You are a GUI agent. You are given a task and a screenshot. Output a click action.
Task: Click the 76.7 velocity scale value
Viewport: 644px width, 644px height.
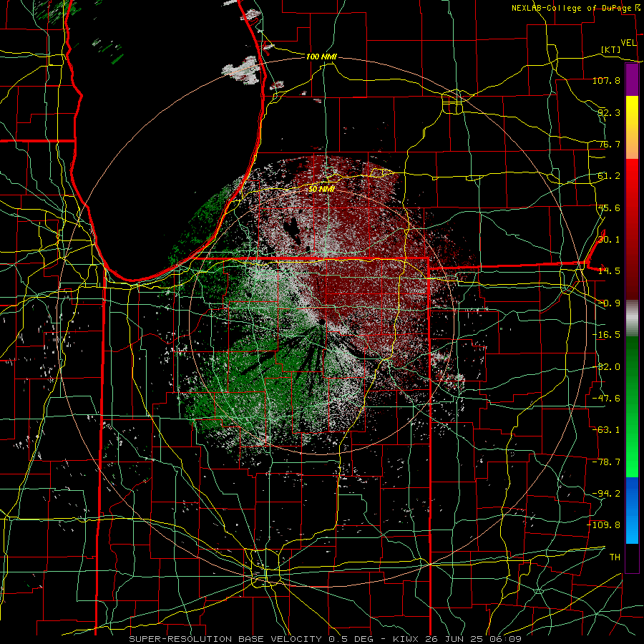(609, 144)
